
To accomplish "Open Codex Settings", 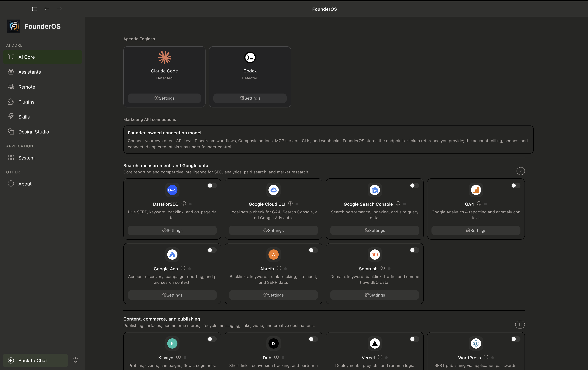I will (x=250, y=98).
